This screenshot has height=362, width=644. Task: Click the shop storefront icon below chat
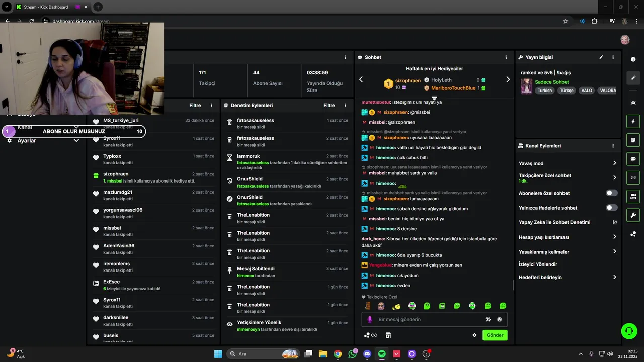(388, 335)
